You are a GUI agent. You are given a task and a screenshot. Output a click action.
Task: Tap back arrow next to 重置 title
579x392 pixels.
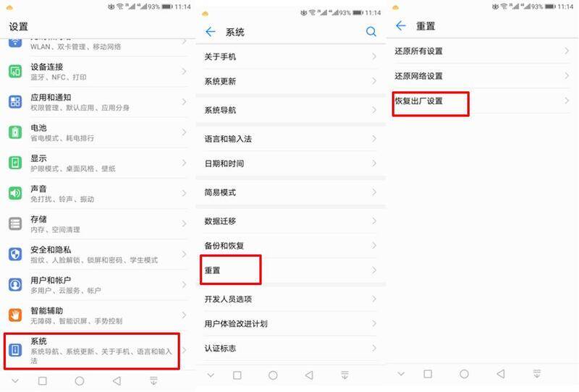click(401, 25)
